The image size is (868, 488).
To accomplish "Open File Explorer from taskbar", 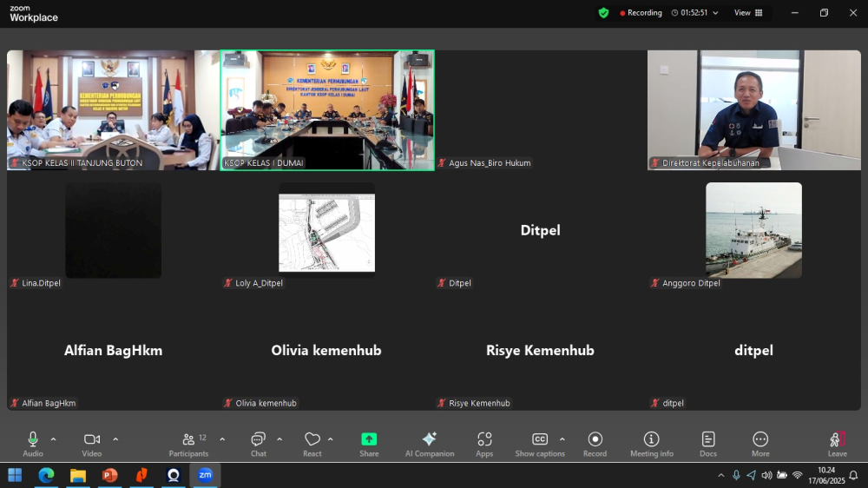I will coord(78,475).
